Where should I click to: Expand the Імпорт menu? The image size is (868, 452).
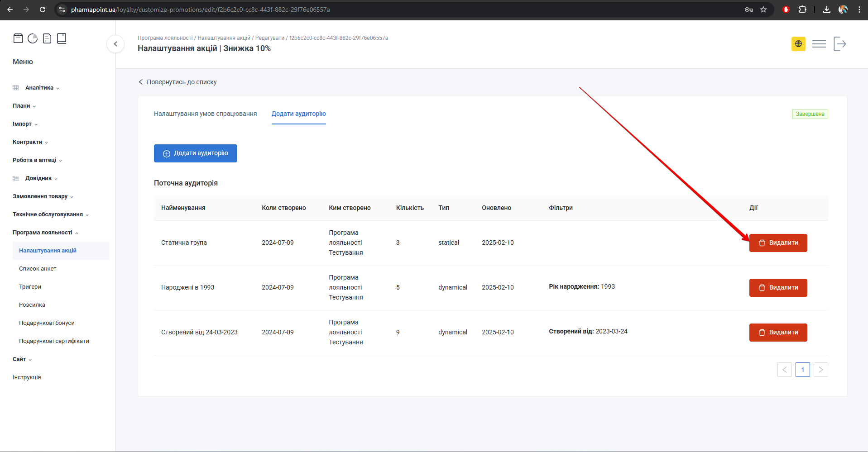coord(25,124)
